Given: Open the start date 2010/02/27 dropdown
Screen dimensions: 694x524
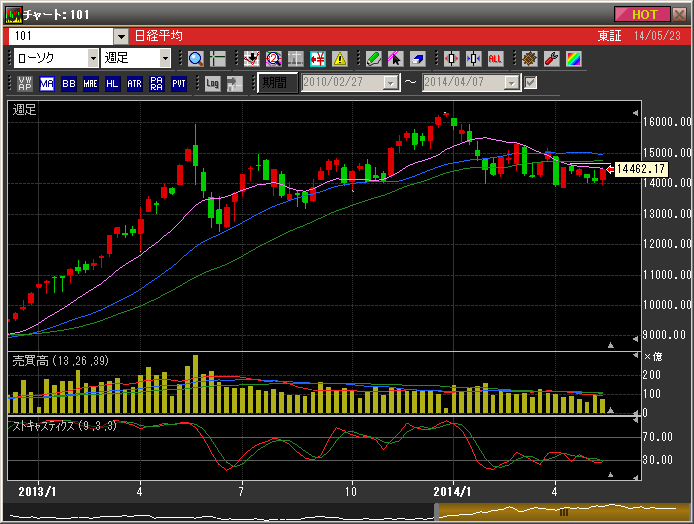Looking at the screenshot, I should pos(390,83).
